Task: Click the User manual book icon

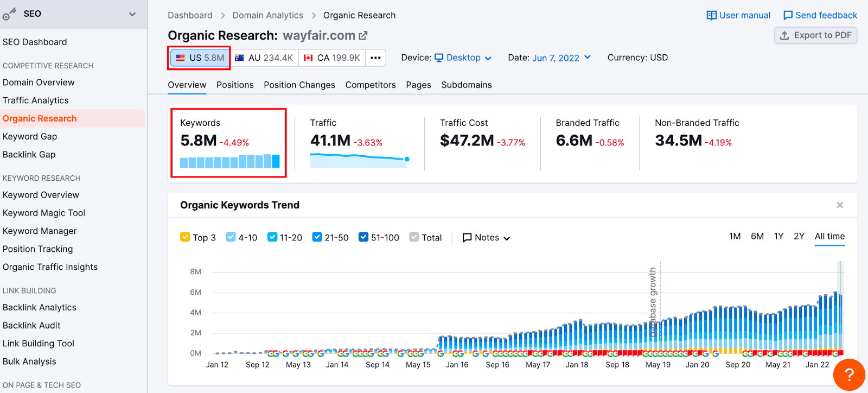Action: click(711, 15)
